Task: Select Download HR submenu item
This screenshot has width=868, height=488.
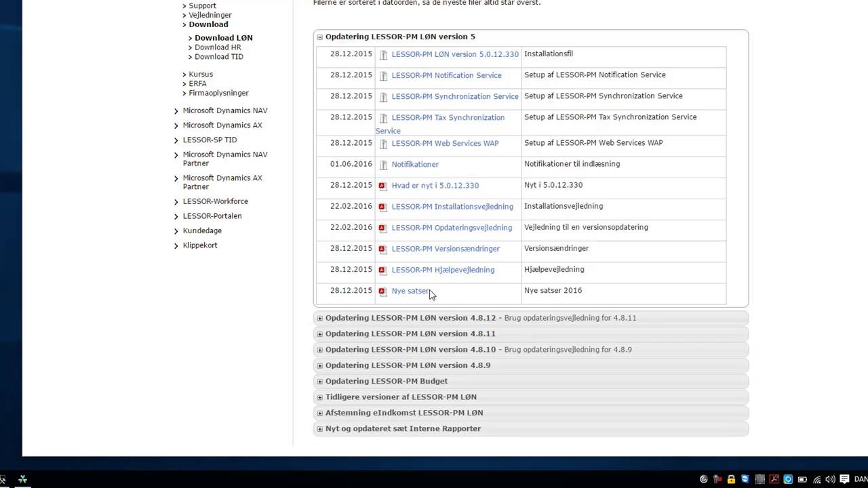Action: tap(218, 47)
